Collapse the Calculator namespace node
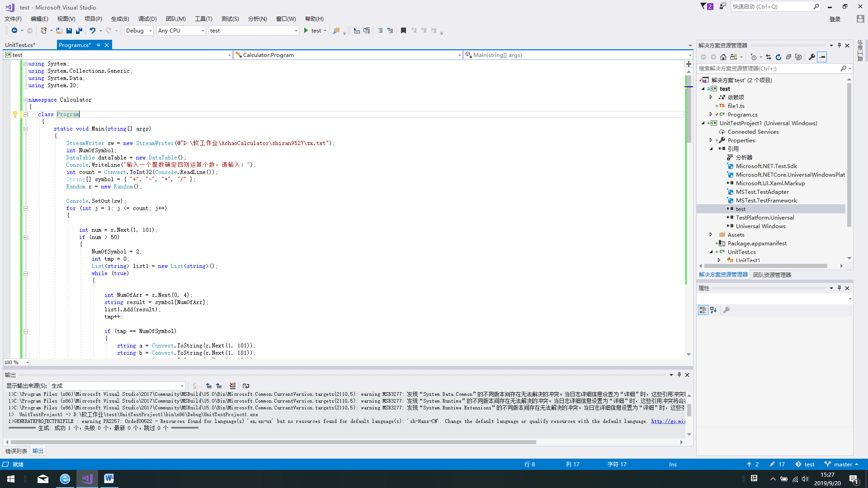The height and width of the screenshot is (488, 868). (25, 99)
